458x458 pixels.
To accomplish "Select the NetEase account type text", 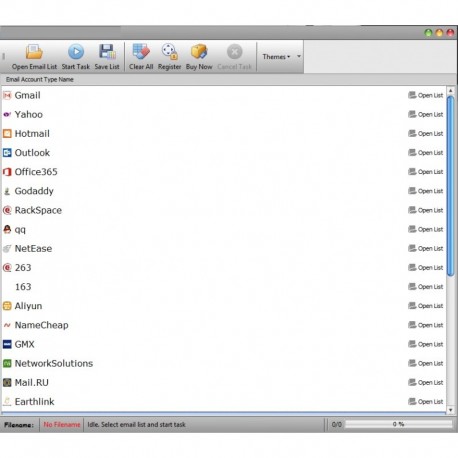I will [x=33, y=249].
